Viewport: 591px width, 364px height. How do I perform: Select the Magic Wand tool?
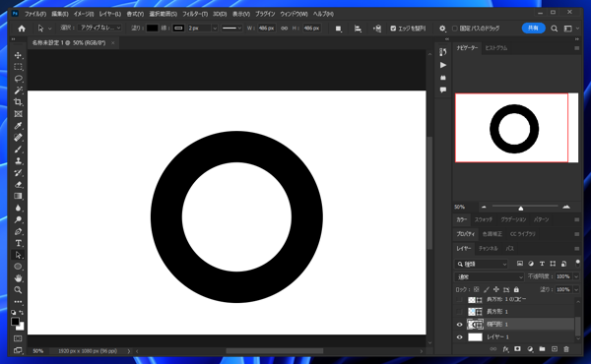pos(18,91)
